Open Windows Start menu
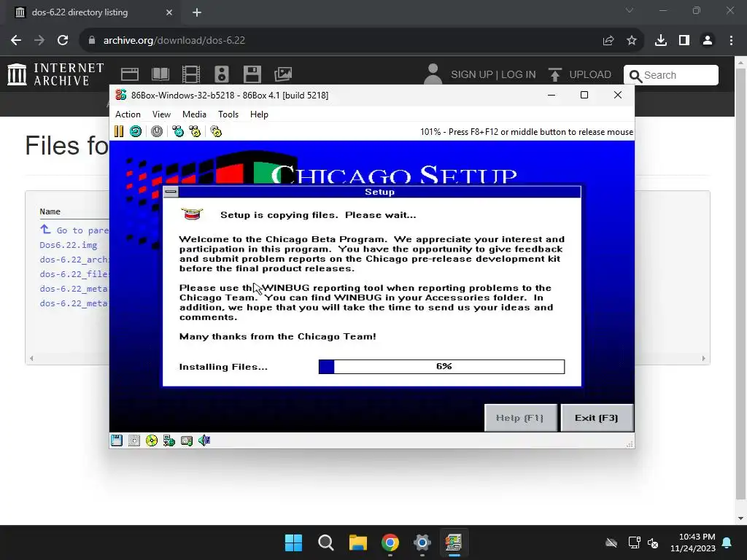 pyautogui.click(x=293, y=542)
